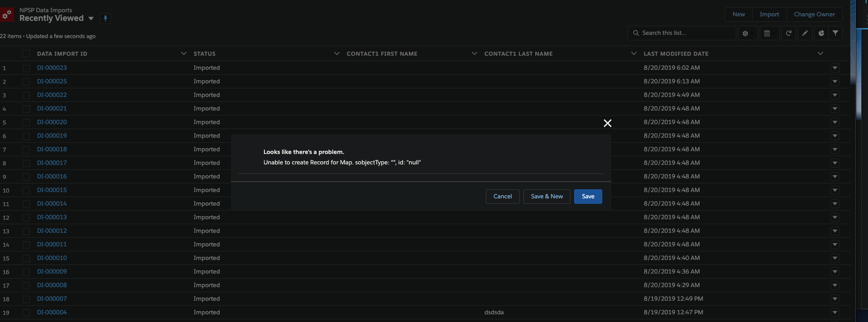Click the Change Owner button

click(814, 14)
